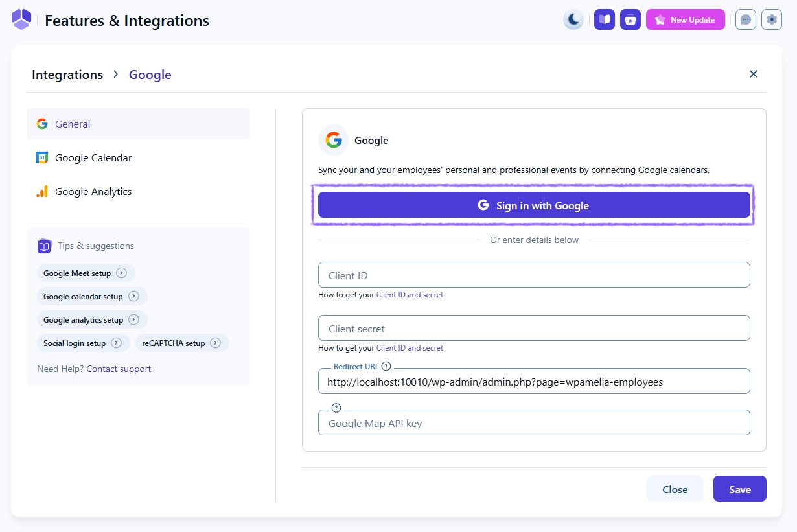Expand the reCAPTCHA setup tip

pos(181,343)
